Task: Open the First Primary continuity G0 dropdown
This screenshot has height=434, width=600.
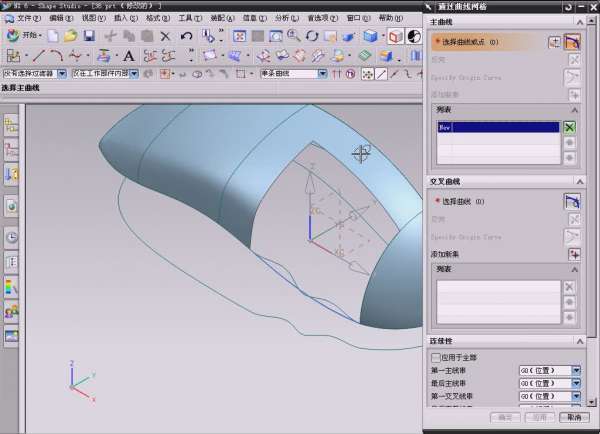Action: 576,370
